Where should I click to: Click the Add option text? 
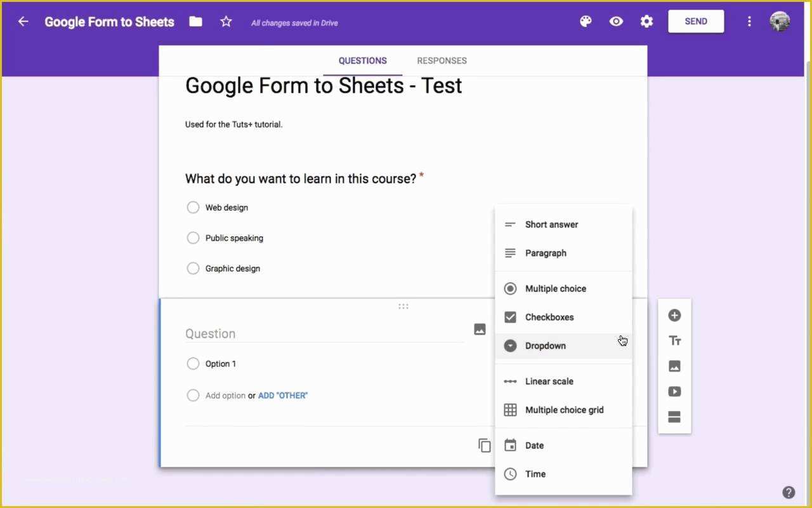click(x=225, y=395)
